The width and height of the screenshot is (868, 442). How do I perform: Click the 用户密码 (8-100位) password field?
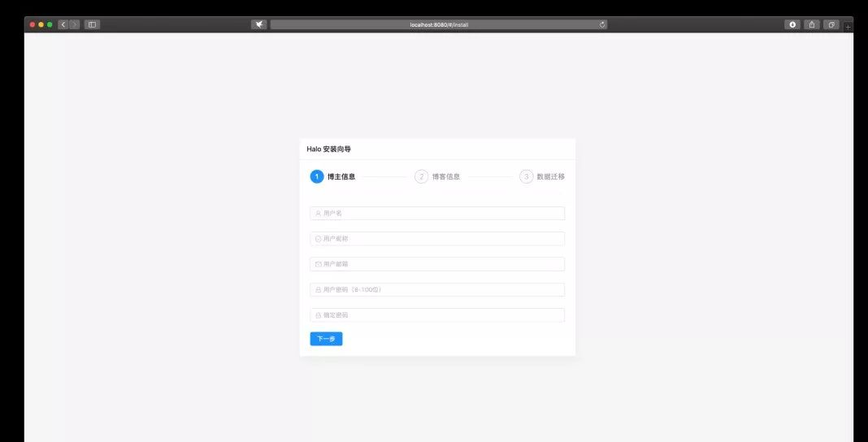coord(437,289)
